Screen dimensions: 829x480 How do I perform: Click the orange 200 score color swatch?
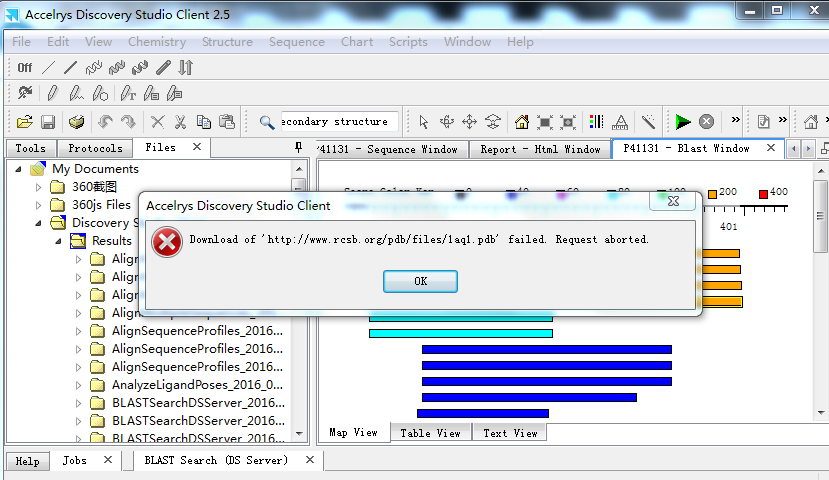[712, 194]
